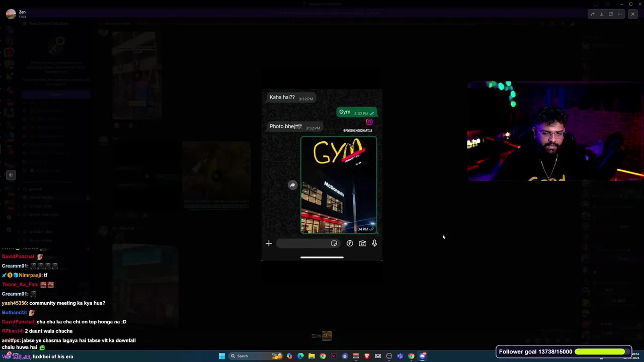
Task: Open File Explorer from the taskbar
Action: point(311,356)
